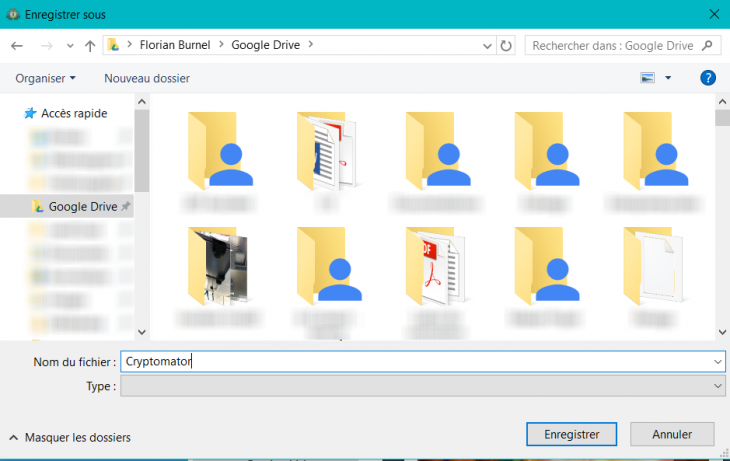Open the Type combo box

coord(423,386)
